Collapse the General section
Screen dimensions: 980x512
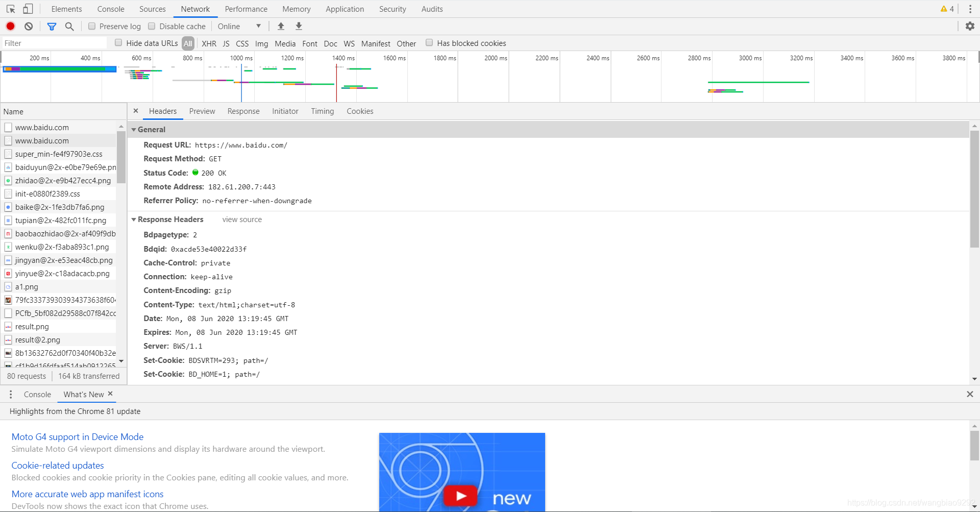[134, 130]
